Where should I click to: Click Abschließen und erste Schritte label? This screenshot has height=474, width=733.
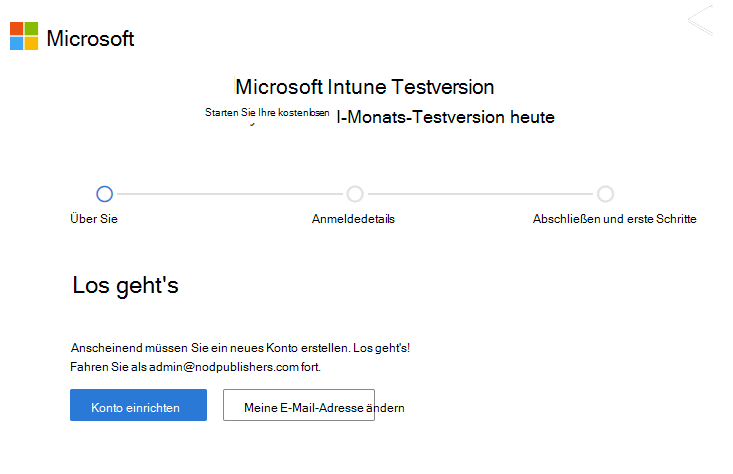pyautogui.click(x=614, y=219)
